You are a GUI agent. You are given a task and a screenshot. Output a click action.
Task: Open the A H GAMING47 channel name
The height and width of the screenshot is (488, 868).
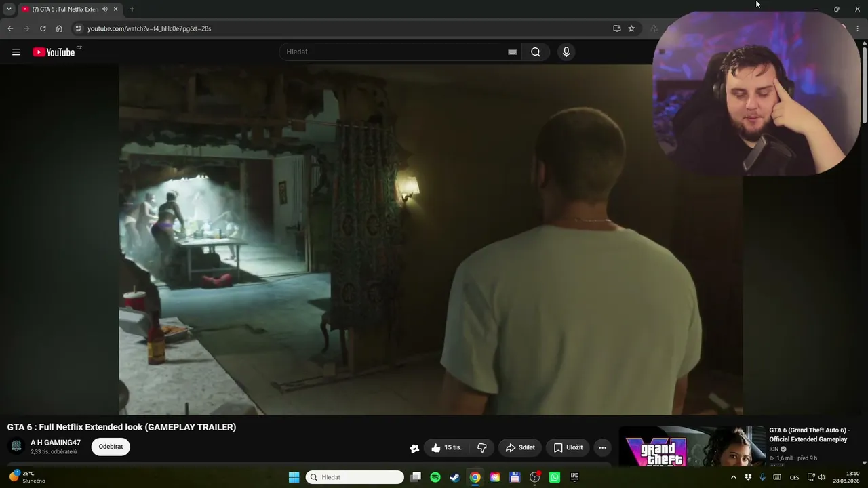[x=56, y=443]
